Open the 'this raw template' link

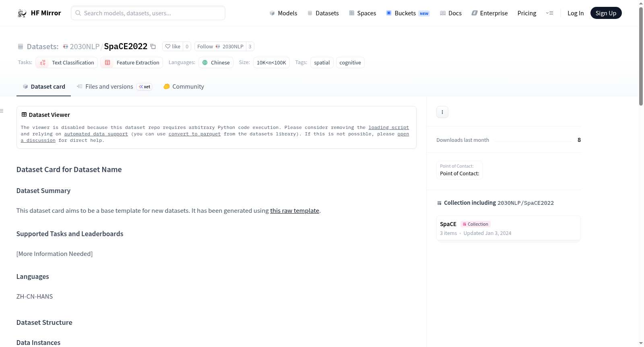pos(295,211)
